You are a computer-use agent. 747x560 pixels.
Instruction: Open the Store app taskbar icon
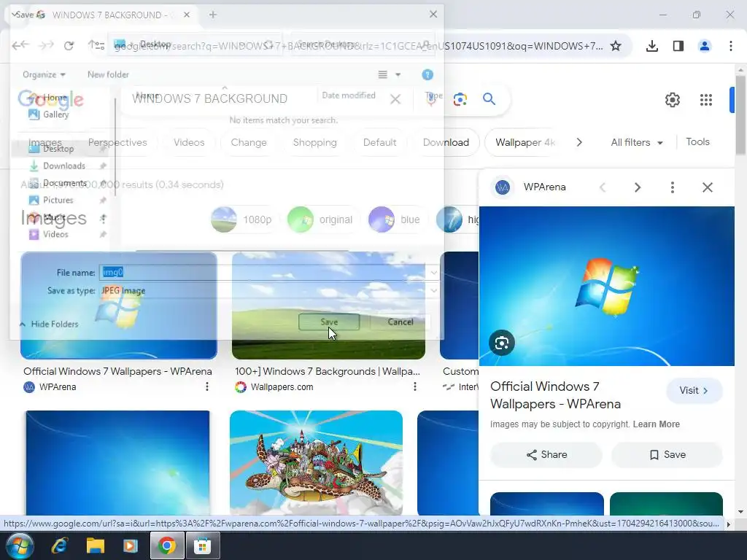202,545
